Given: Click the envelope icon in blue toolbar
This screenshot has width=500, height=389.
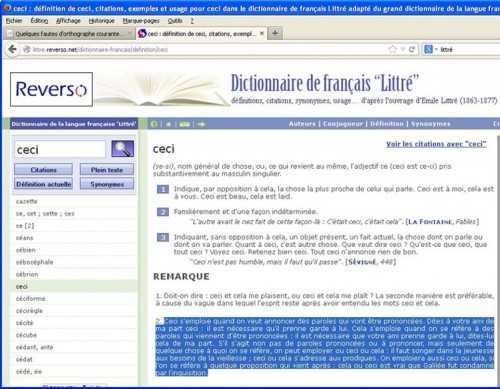Looking at the screenshot, I should [x=184, y=124].
